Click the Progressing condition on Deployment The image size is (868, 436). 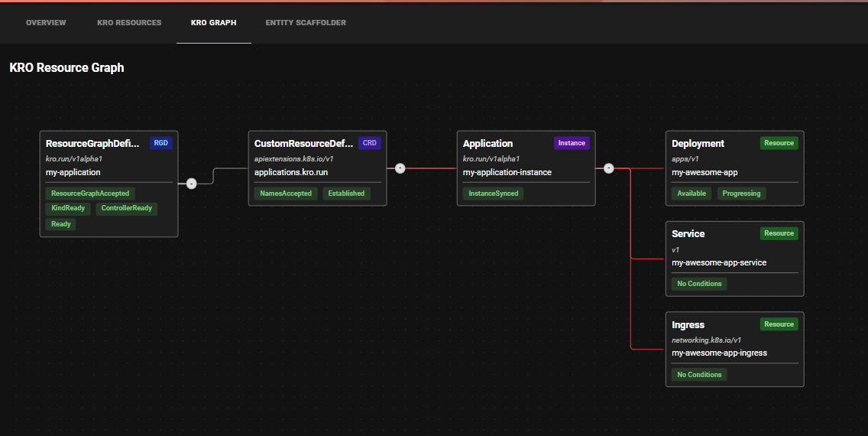741,194
